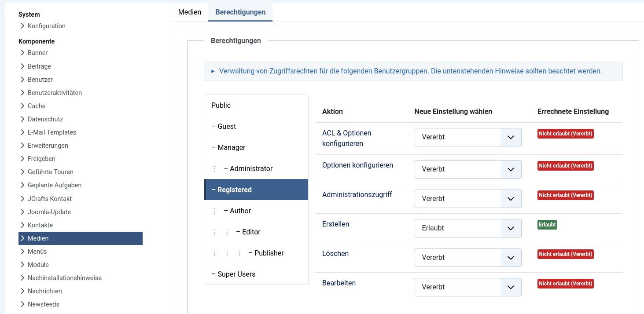This screenshot has width=644, height=314.
Task: Click the chevron icon beside Datenschutz
Action: [22, 119]
